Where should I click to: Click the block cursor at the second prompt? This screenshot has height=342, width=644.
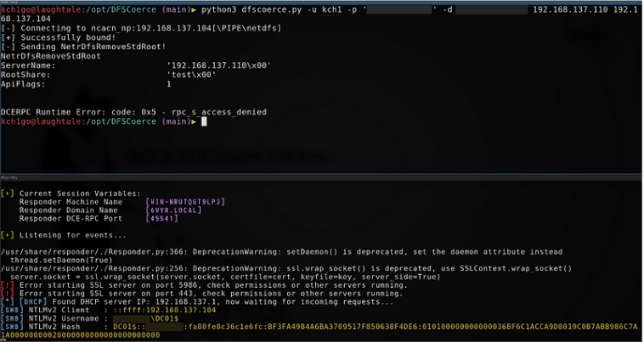[x=204, y=121]
